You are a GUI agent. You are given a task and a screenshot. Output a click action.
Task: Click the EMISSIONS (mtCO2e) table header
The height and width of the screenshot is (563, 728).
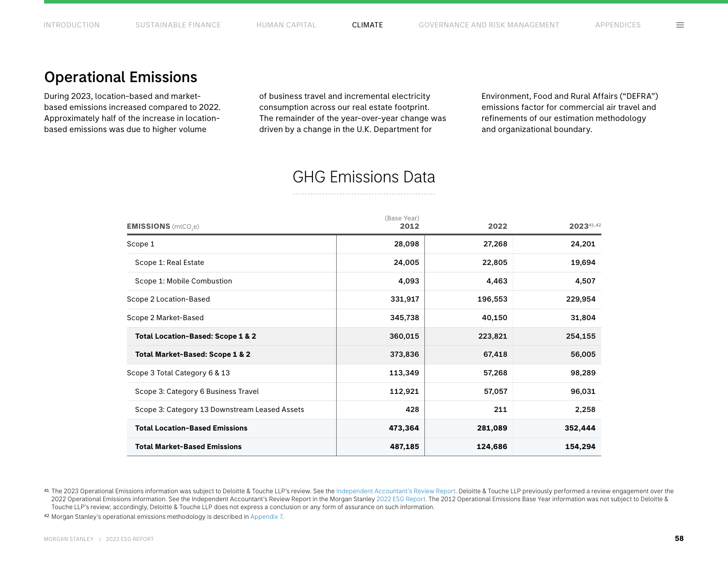pyautogui.click(x=163, y=227)
